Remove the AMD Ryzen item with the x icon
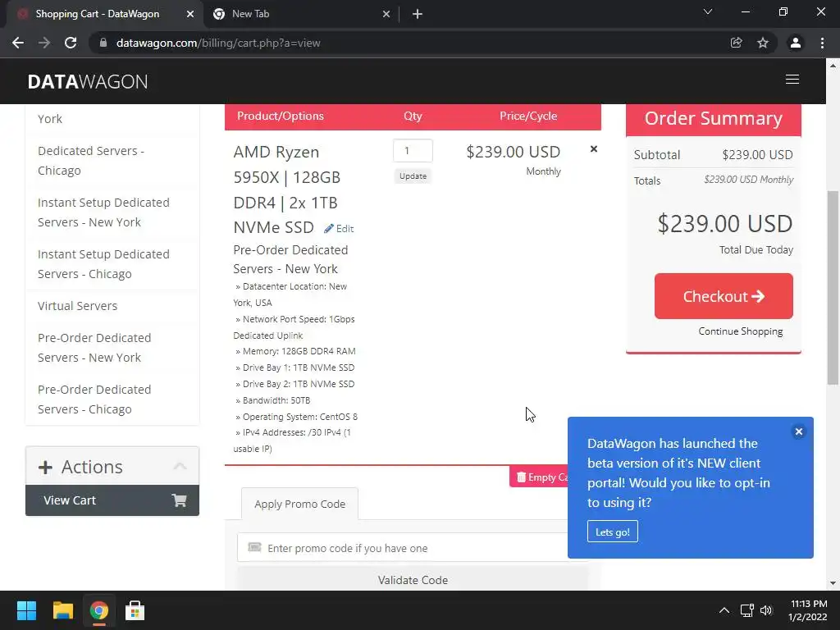840x630 pixels. pos(594,149)
